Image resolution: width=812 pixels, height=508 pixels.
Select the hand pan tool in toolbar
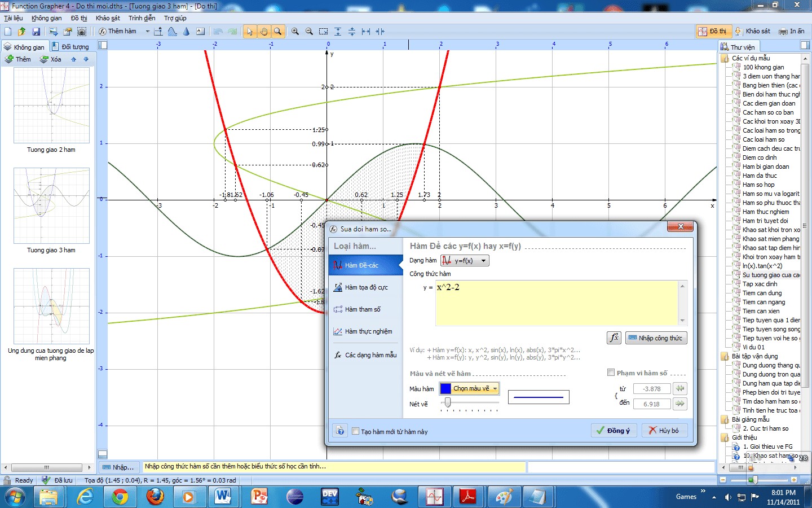(263, 32)
